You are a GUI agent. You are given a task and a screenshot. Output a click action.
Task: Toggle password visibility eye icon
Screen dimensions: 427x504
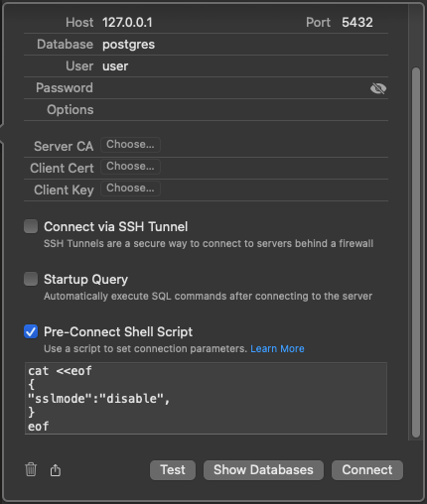[x=378, y=88]
